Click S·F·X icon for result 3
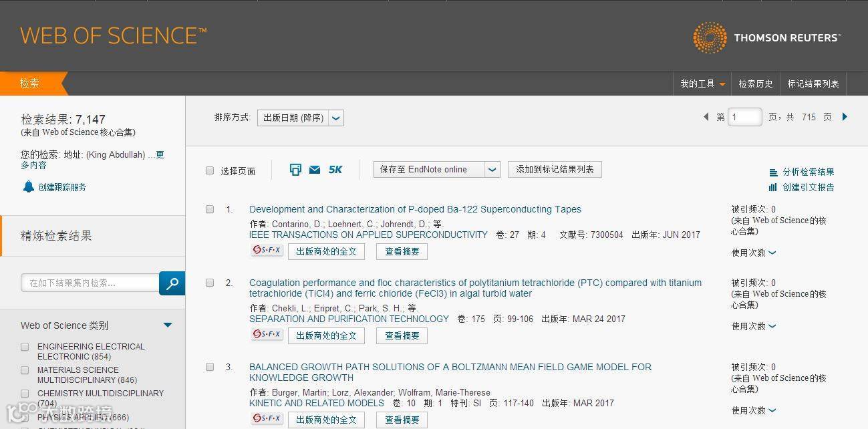Viewport: 868px width, 429px height. tap(267, 418)
